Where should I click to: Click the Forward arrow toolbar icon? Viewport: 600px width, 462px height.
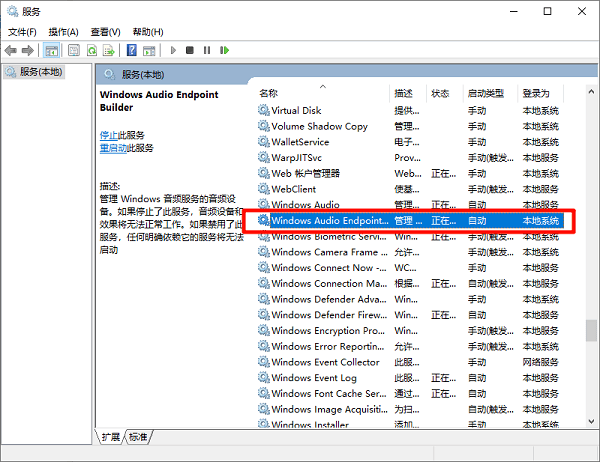(x=27, y=50)
